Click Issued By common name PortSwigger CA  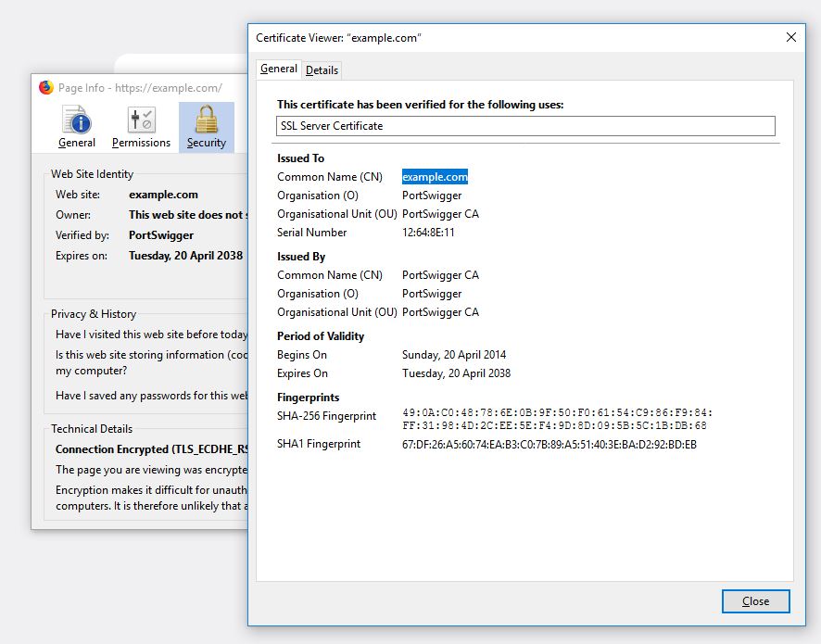pyautogui.click(x=440, y=275)
